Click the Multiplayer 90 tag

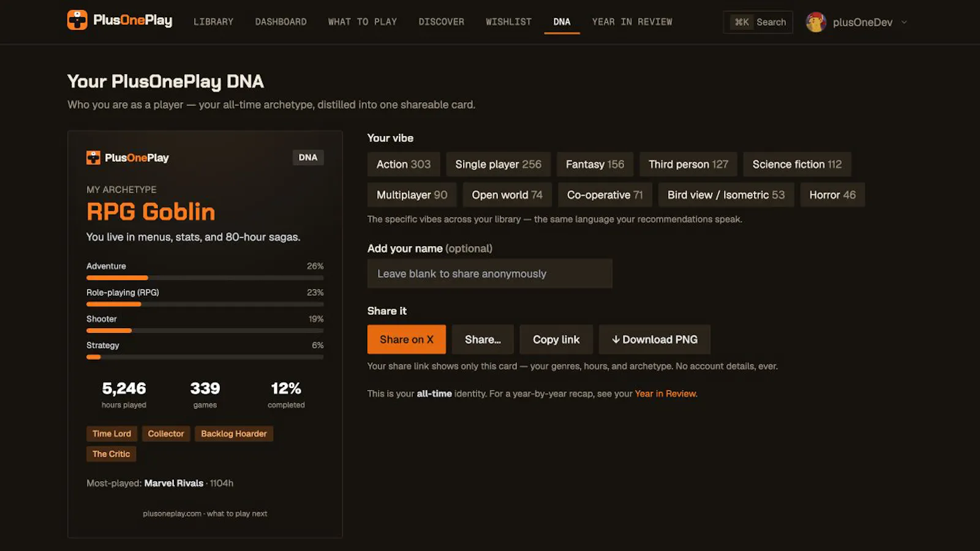coord(412,195)
